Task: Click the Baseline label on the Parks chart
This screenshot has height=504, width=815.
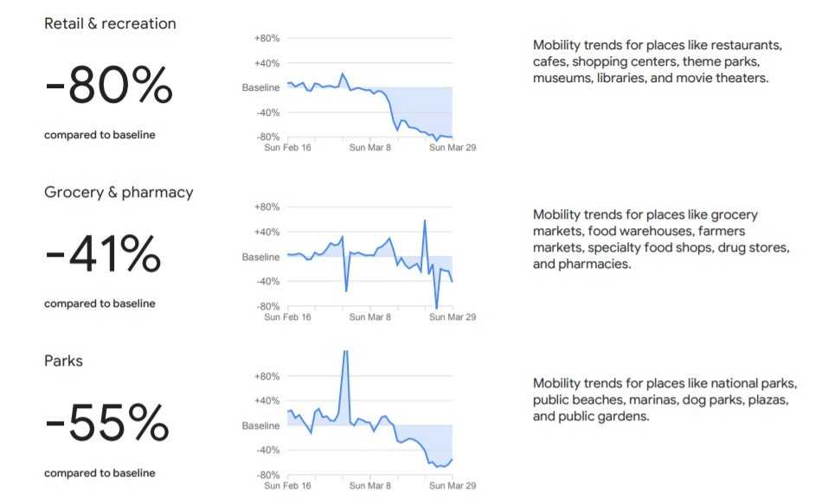Action: click(x=260, y=426)
